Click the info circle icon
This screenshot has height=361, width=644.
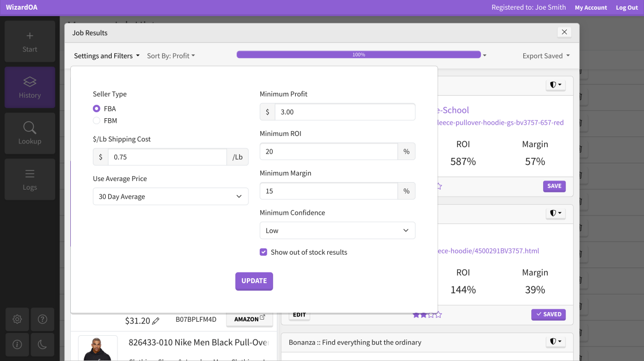(17, 344)
